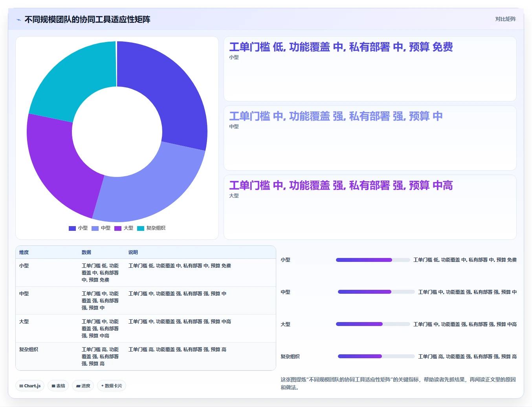The image size is (532, 407).
Task: Open the 小型 data card headline
Action: coord(341,47)
